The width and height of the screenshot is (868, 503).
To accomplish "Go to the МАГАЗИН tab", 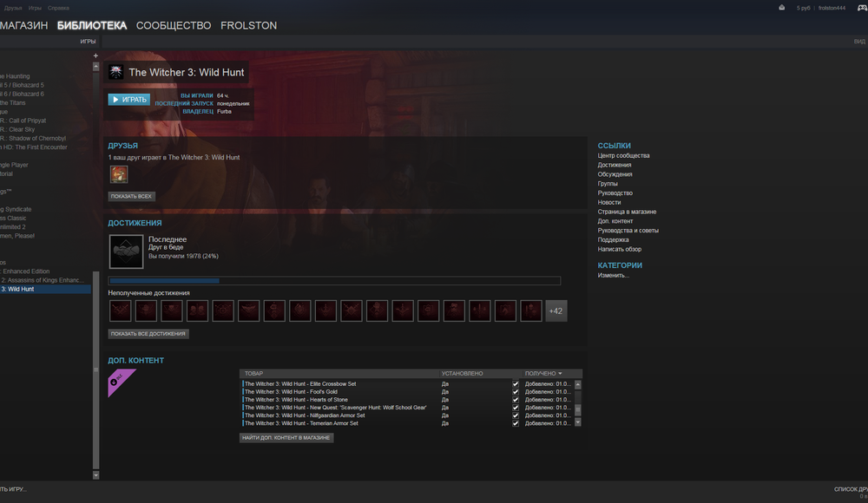I will click(23, 25).
